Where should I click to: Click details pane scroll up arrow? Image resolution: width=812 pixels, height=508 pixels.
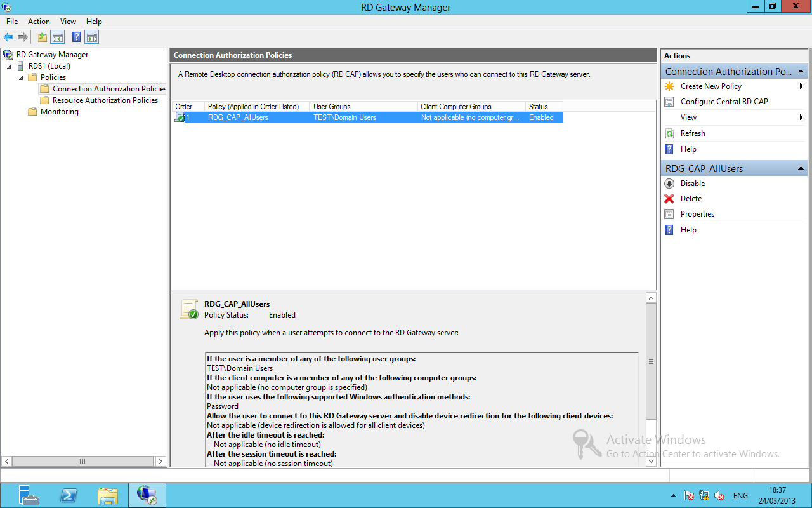click(x=651, y=298)
